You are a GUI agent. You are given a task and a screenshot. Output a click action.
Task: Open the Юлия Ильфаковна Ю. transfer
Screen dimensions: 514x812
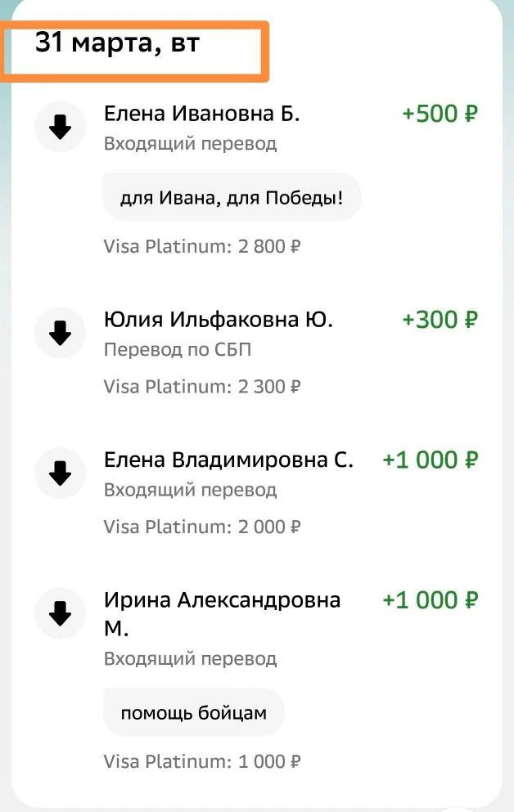point(219,319)
